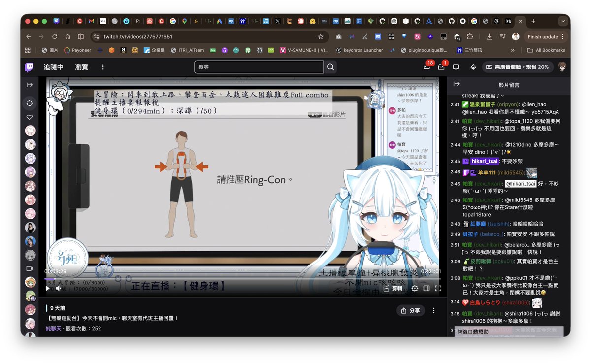Click the Twitch search magnifier button
Image resolution: width=591 pixels, height=364 pixels.
point(330,67)
